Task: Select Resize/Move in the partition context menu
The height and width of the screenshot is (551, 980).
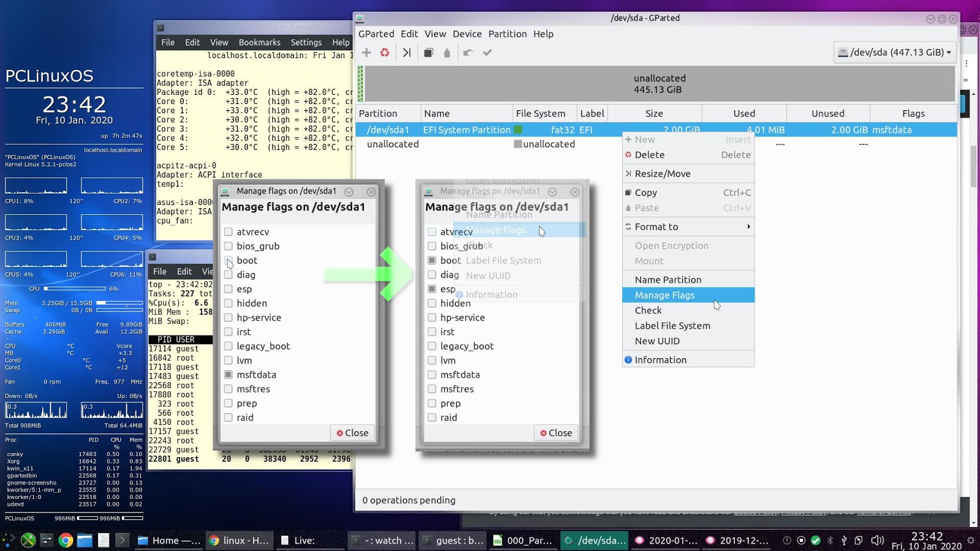Action: tap(688, 174)
